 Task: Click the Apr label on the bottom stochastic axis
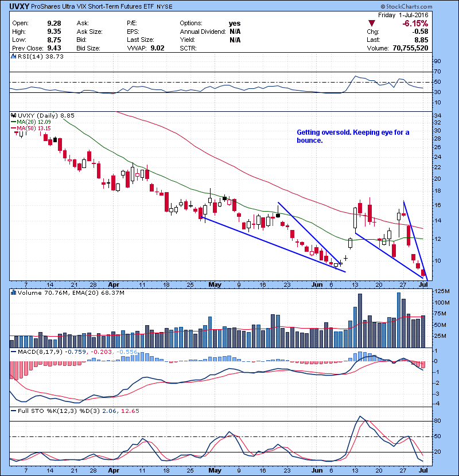coord(114,470)
